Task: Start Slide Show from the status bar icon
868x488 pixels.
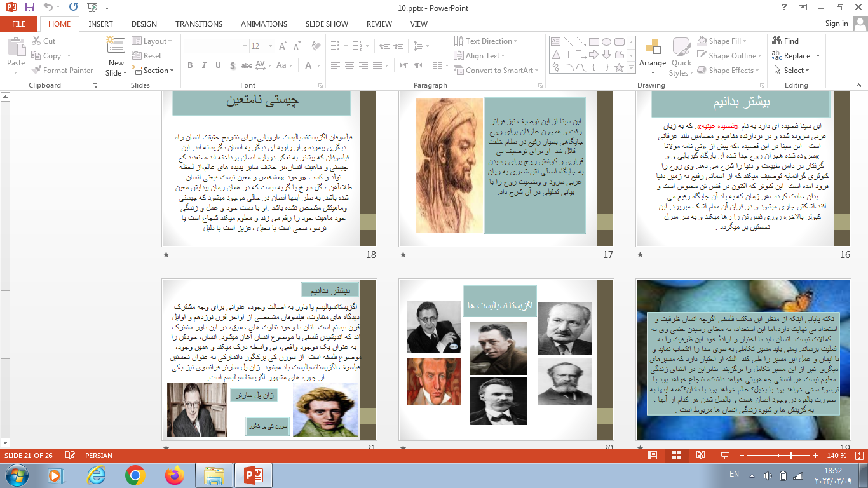Action: point(724,456)
